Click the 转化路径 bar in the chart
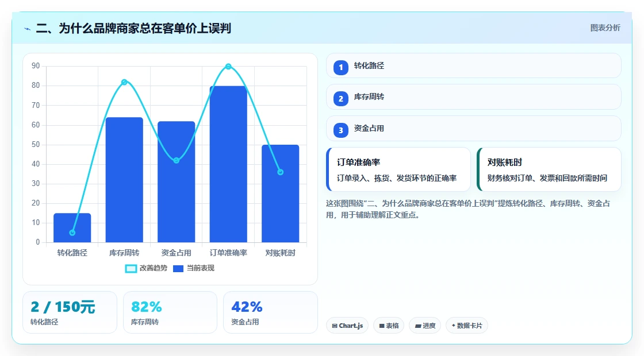This screenshot has height=356, width=644. (72, 227)
